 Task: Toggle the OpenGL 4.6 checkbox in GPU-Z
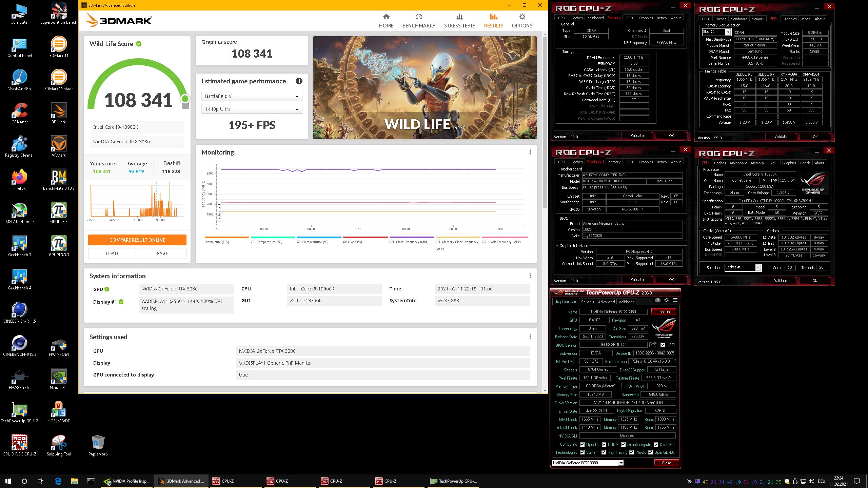click(650, 452)
